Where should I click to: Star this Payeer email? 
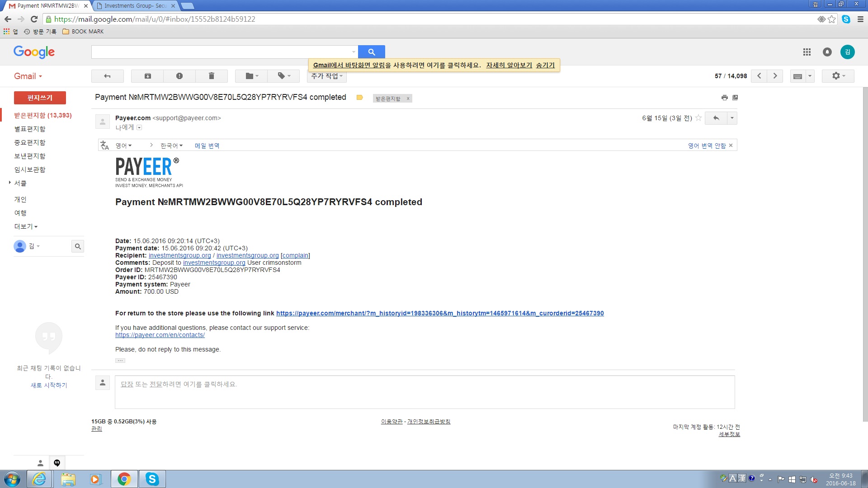pyautogui.click(x=698, y=118)
